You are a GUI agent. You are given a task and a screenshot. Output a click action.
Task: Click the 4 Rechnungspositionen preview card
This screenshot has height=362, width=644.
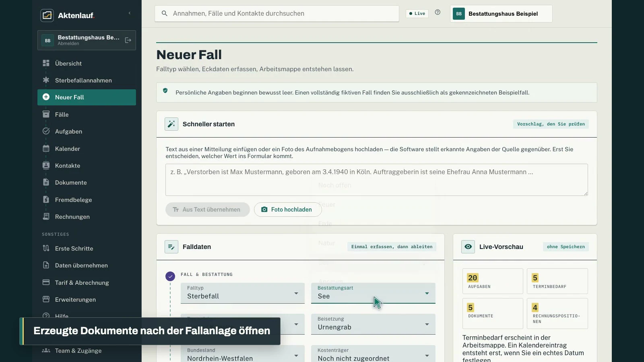click(x=557, y=313)
